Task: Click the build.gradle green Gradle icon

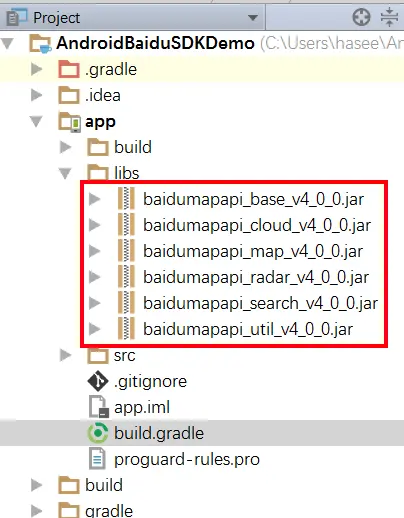Action: pyautogui.click(x=98, y=433)
